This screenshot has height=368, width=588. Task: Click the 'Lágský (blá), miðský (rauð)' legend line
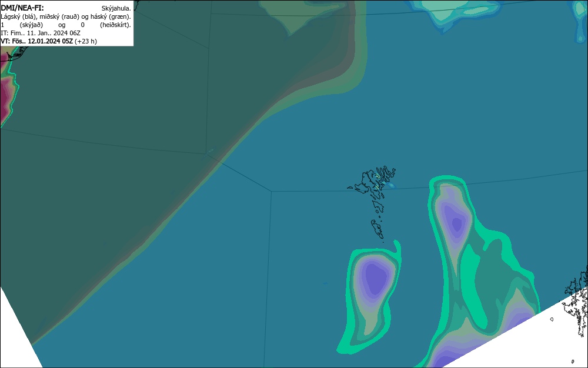tap(66, 16)
